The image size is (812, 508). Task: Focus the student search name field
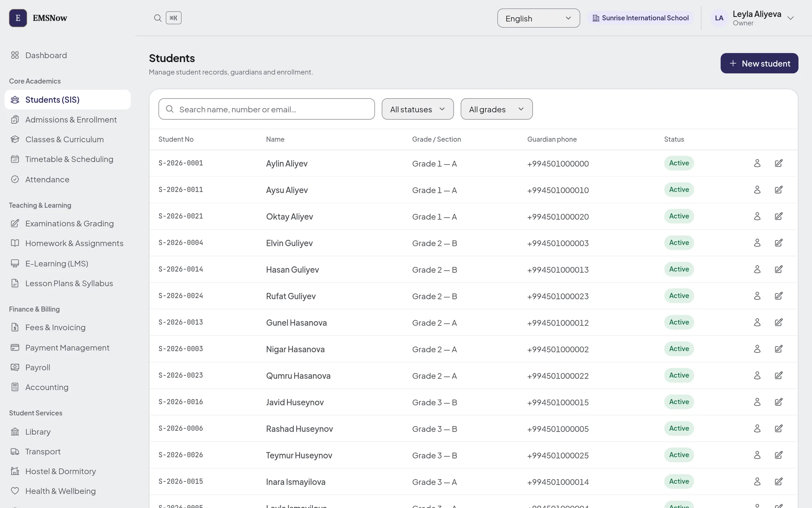point(266,109)
